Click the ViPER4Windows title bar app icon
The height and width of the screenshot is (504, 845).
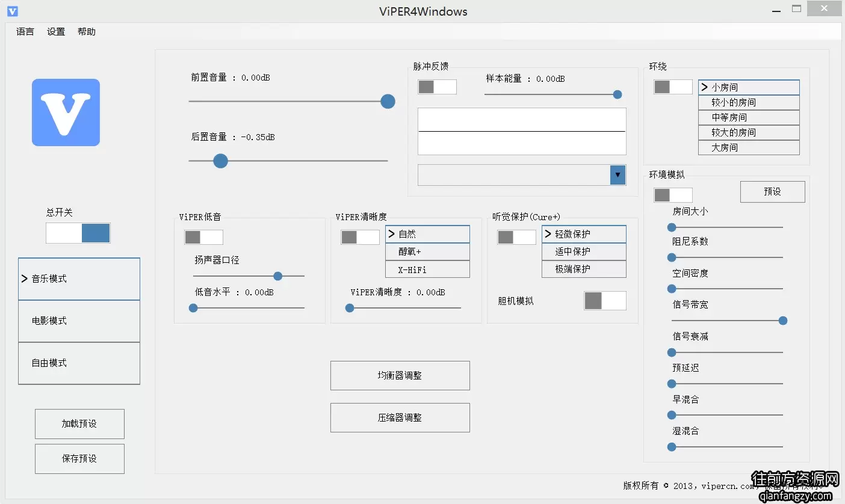point(12,11)
